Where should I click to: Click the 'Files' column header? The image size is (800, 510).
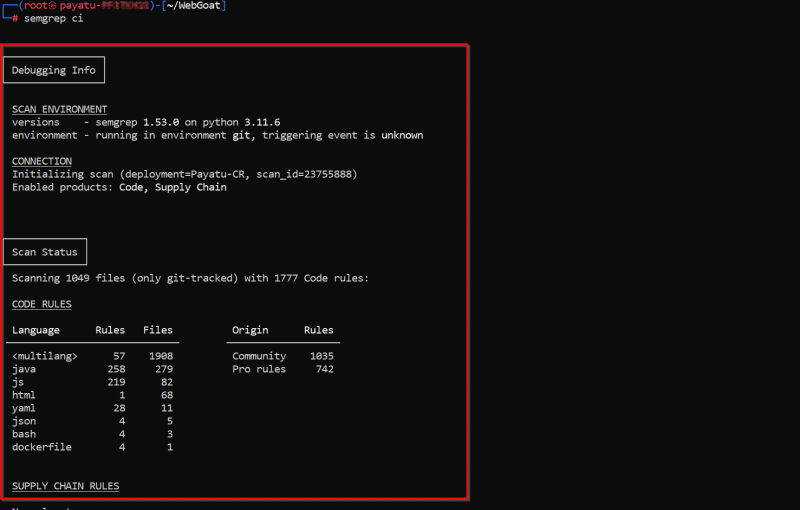pyautogui.click(x=158, y=330)
